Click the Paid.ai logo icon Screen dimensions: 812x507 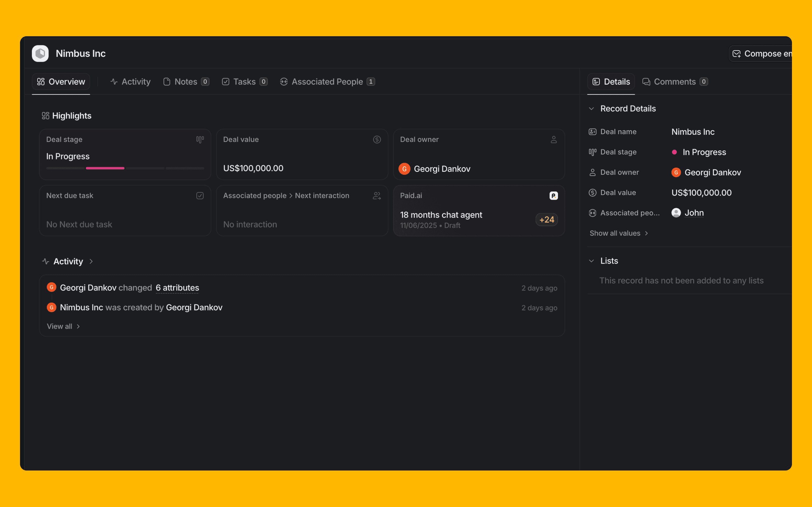coord(554,196)
